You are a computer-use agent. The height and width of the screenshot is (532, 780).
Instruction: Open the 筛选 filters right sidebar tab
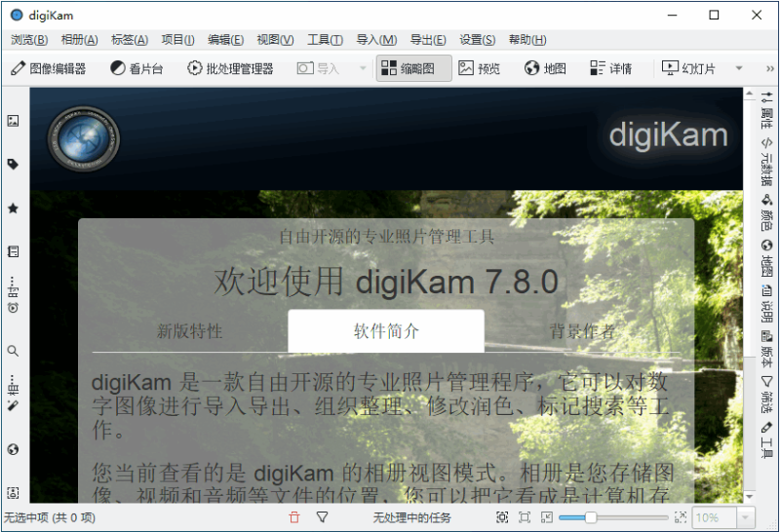coord(766,395)
